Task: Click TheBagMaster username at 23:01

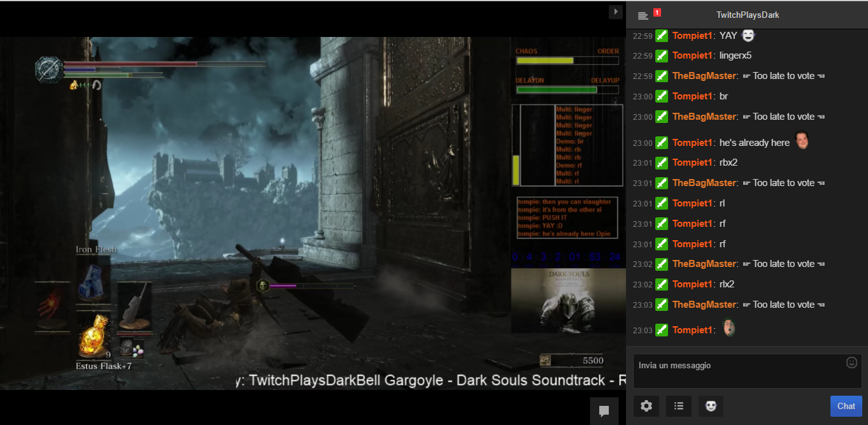Action: pyautogui.click(x=704, y=183)
